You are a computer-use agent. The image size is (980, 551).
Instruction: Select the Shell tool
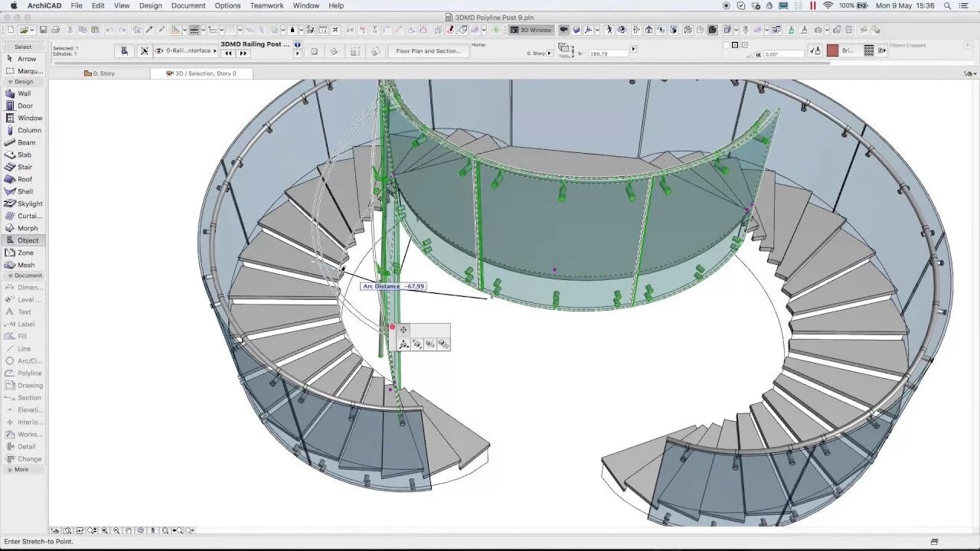pos(23,191)
